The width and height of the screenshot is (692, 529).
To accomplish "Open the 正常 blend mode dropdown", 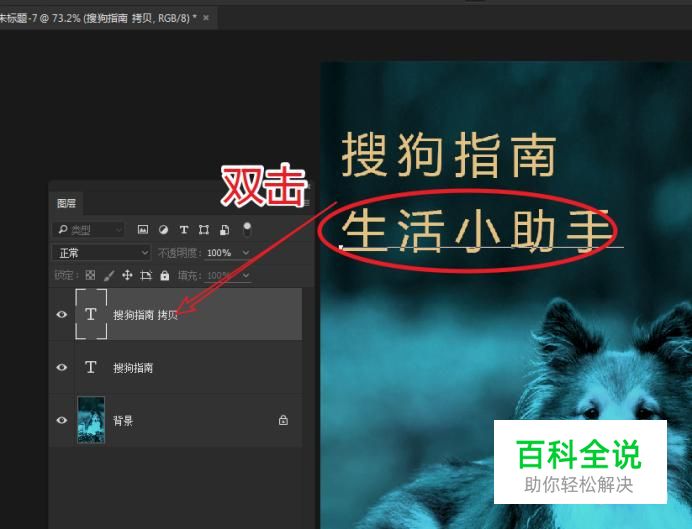I will [x=102, y=253].
